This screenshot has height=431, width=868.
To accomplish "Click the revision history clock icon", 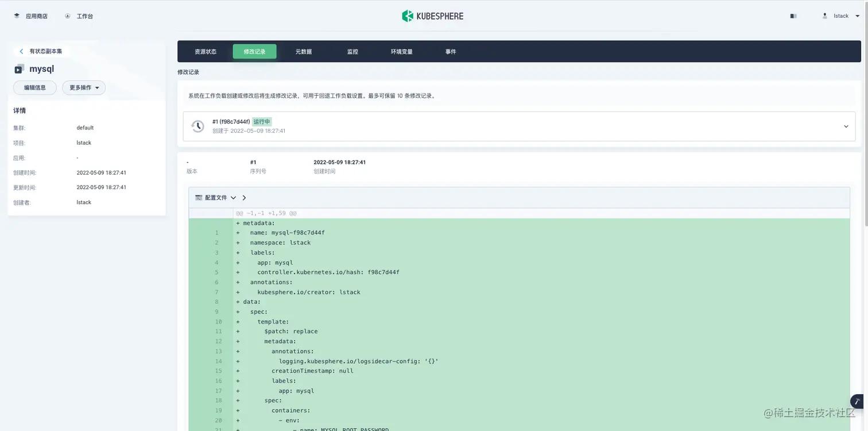I will tap(197, 126).
